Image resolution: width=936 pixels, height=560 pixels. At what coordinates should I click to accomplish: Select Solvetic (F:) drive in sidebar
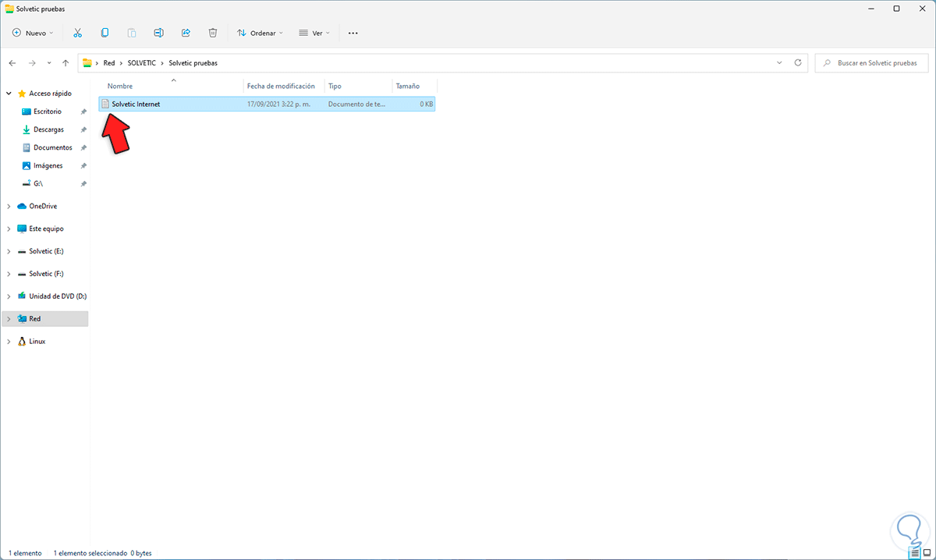coord(46,274)
